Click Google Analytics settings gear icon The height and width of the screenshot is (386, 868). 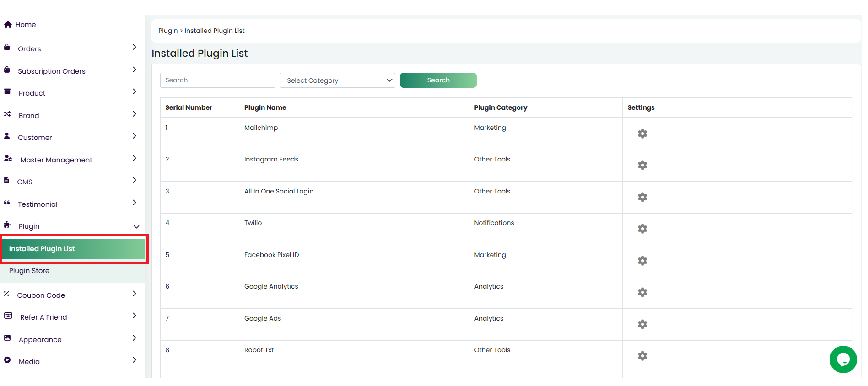click(642, 292)
